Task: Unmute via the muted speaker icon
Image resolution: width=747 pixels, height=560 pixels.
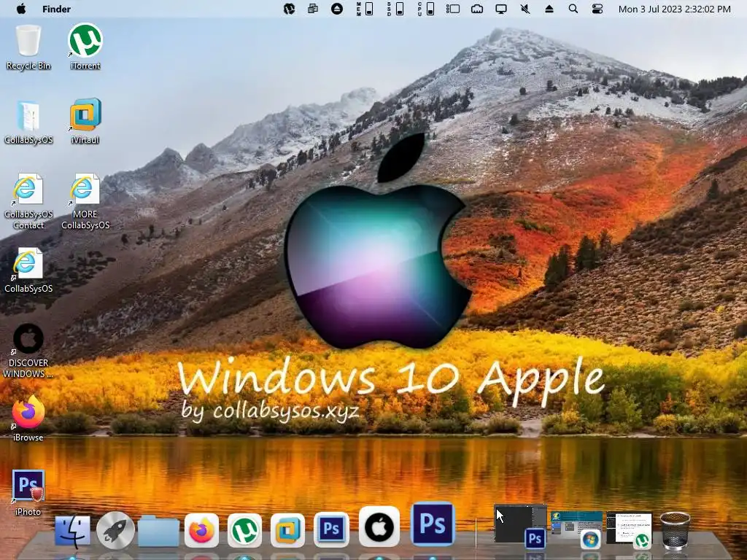Action: (525, 9)
